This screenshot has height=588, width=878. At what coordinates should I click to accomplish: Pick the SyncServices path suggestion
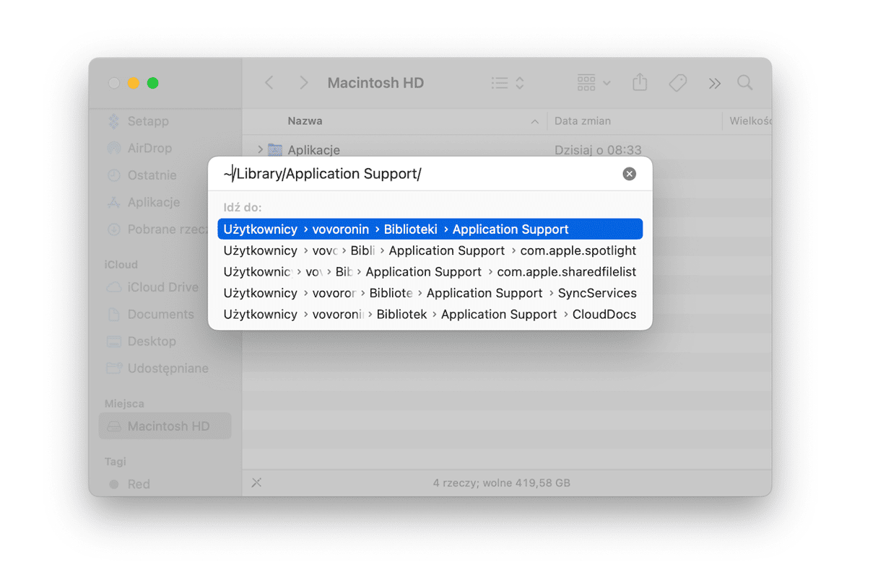(430, 293)
